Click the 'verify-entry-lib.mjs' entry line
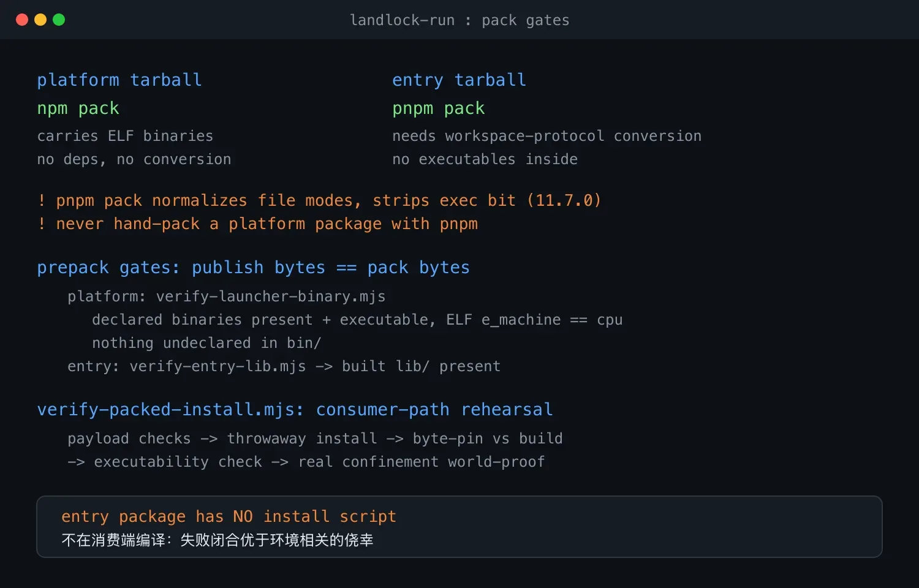This screenshot has height=588, width=919. click(284, 366)
